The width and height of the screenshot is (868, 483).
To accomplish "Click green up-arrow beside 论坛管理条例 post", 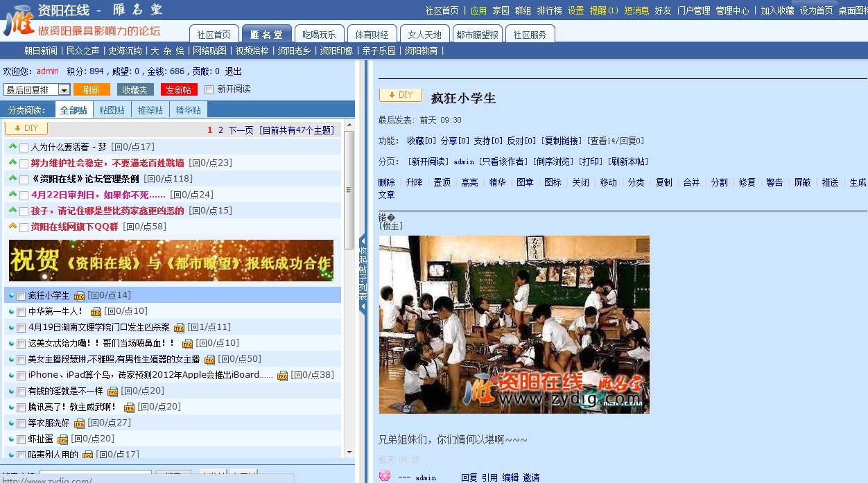I will click(12, 179).
